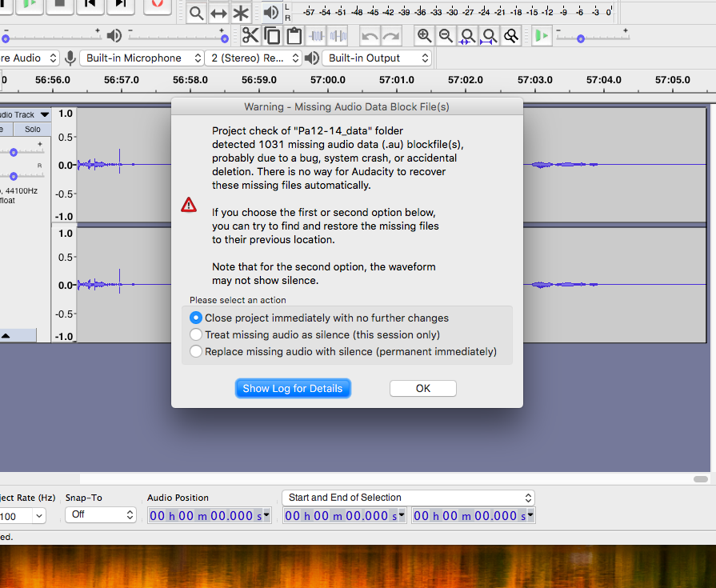Open the Snap-To dropdown
The height and width of the screenshot is (588, 716).
coord(100,515)
